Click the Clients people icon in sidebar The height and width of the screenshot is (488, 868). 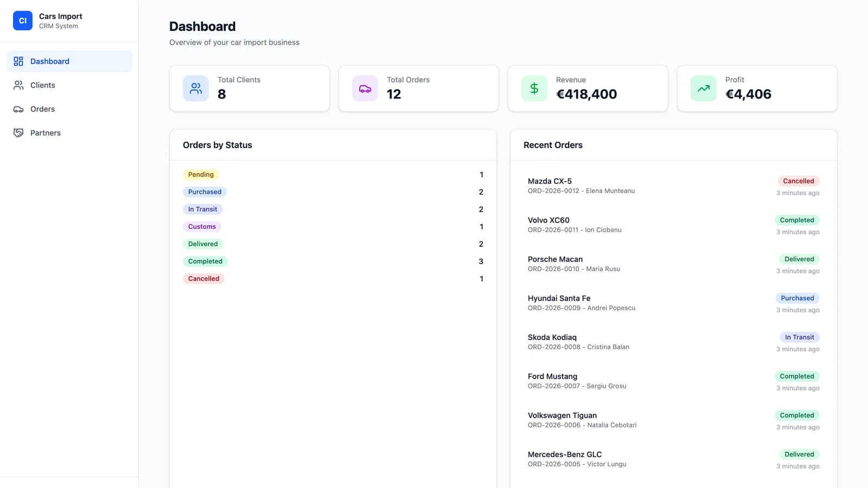[x=18, y=85]
